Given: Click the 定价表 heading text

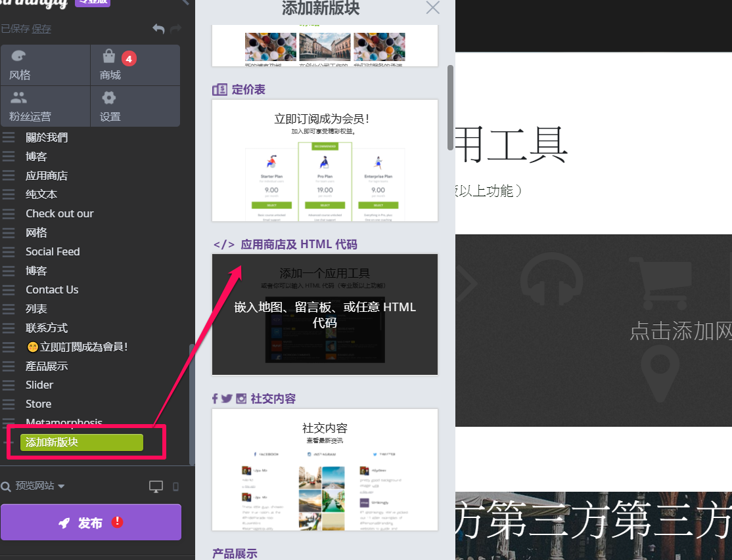Looking at the screenshot, I should pos(248,89).
